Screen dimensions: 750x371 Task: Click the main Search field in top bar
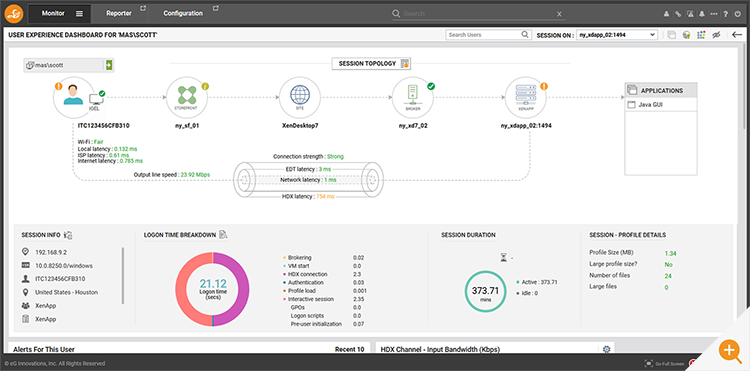pos(478,14)
